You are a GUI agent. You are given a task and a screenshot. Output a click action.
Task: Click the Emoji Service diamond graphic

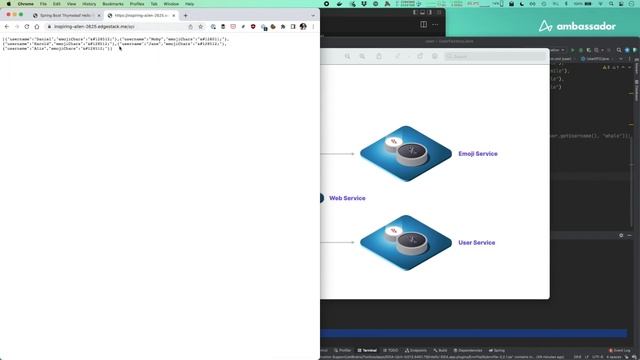click(406, 153)
